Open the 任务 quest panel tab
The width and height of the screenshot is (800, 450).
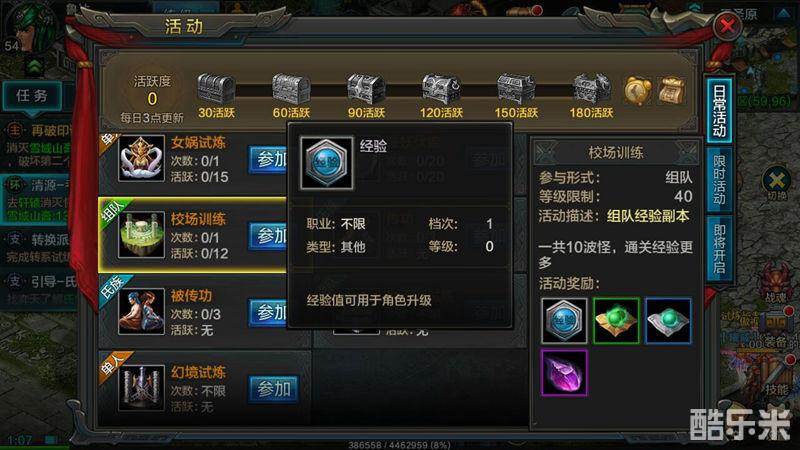(32, 96)
